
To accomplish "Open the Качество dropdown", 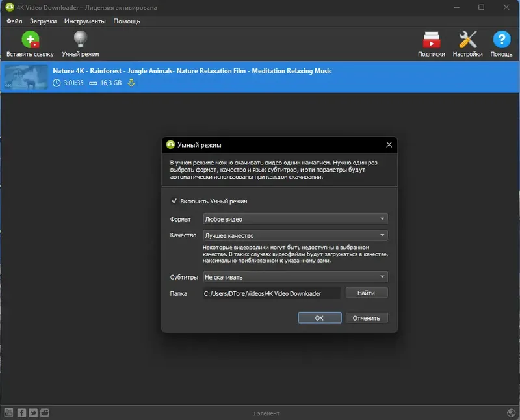I will point(295,235).
